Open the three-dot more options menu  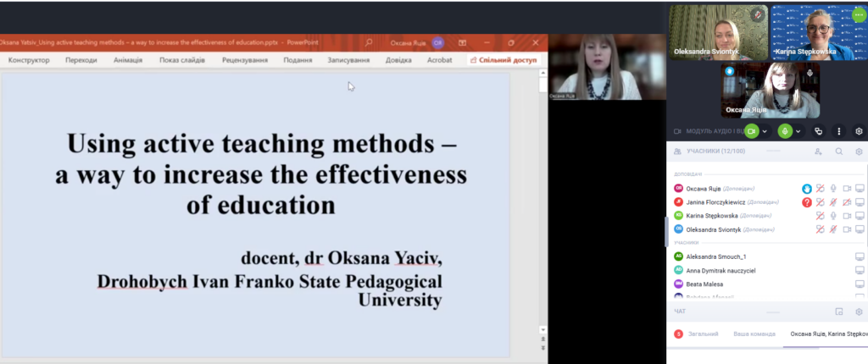[x=839, y=131]
